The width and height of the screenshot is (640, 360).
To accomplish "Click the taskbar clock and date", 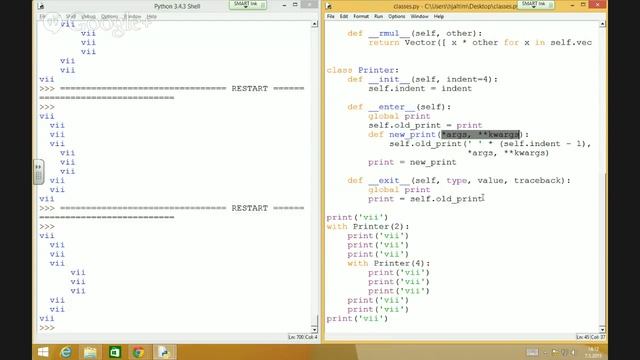I will (594, 352).
